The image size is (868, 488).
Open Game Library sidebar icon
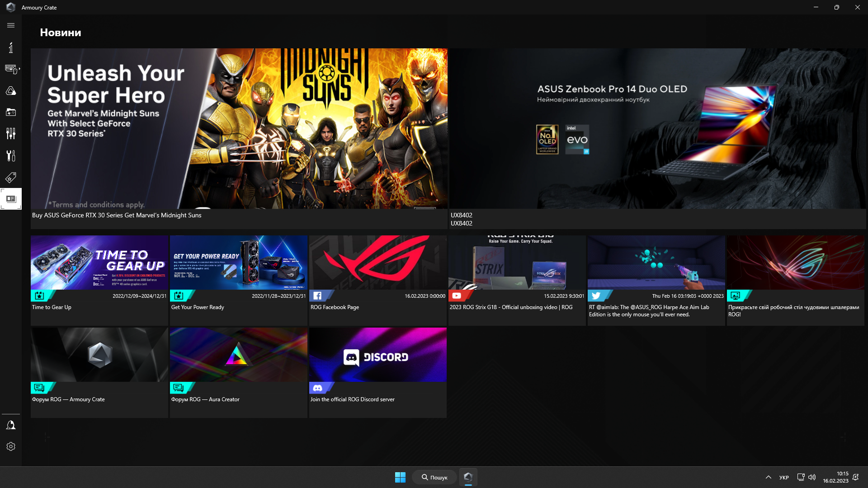11,112
